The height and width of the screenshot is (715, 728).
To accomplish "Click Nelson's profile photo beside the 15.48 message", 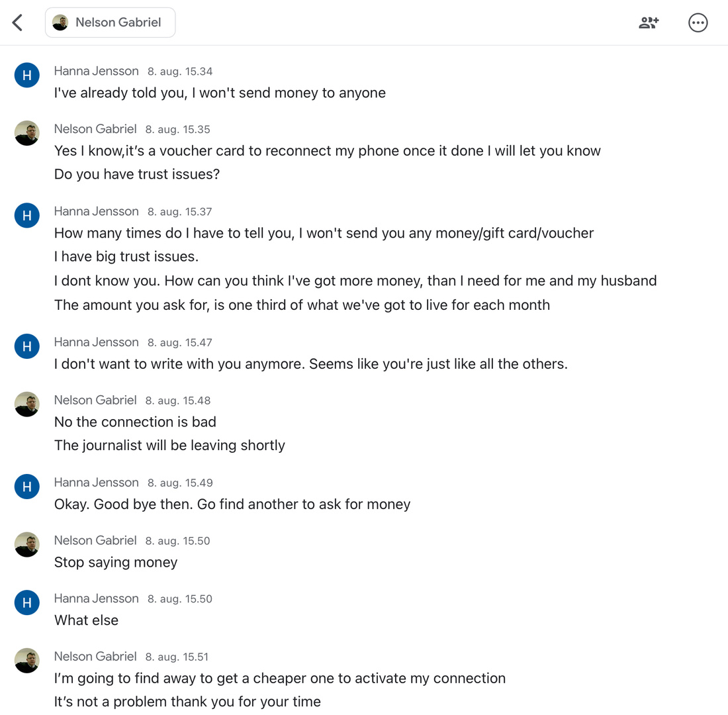I will 27,404.
